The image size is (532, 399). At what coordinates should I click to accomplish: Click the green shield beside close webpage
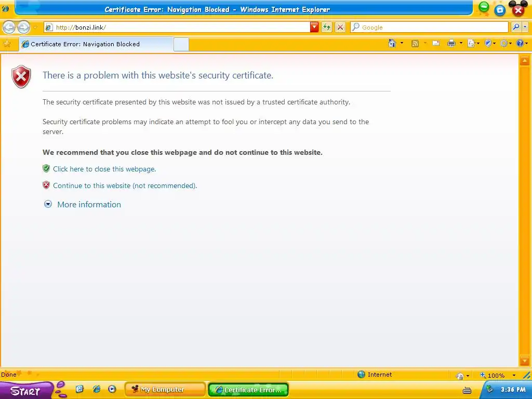tap(46, 168)
